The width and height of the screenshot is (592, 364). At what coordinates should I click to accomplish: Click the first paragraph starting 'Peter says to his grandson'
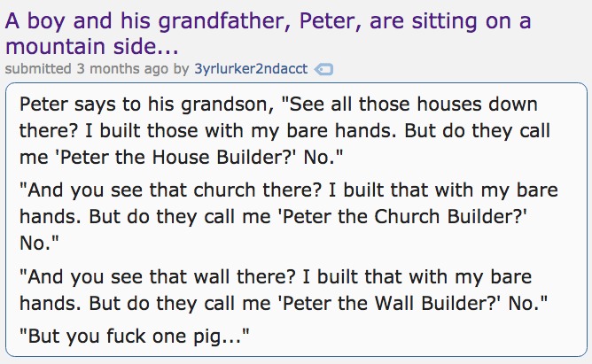284,130
